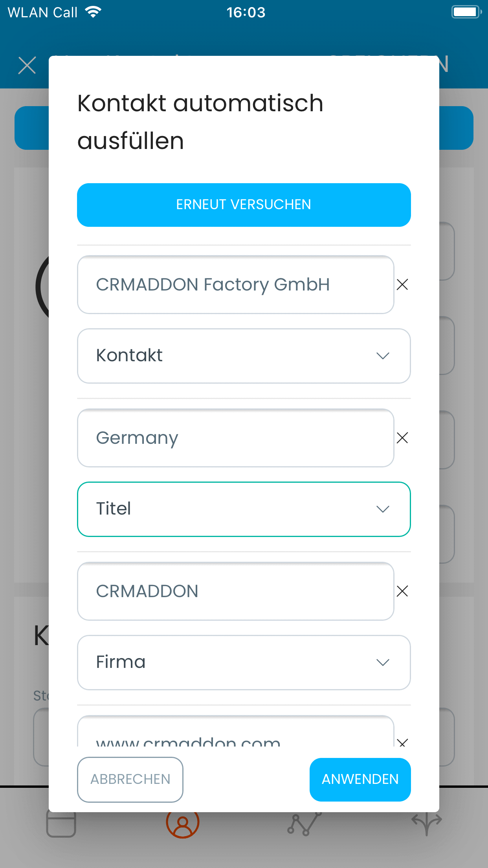
Task: Open the Titel selection dropdown
Action: 244,509
